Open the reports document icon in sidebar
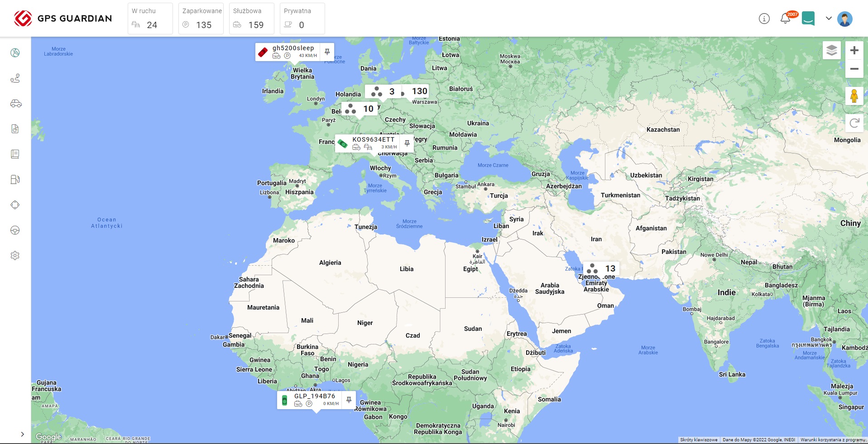Screen dimensions: 868x444 tap(15, 129)
